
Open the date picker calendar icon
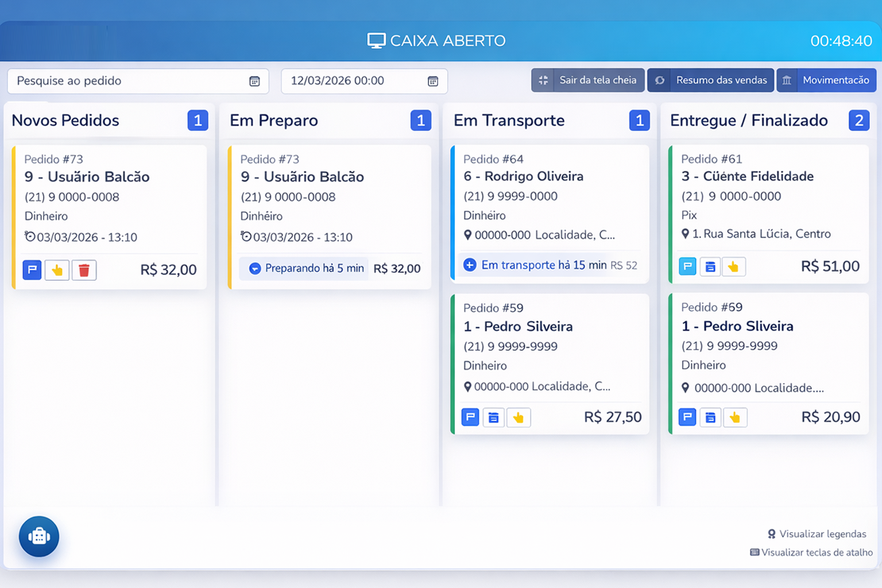(434, 81)
